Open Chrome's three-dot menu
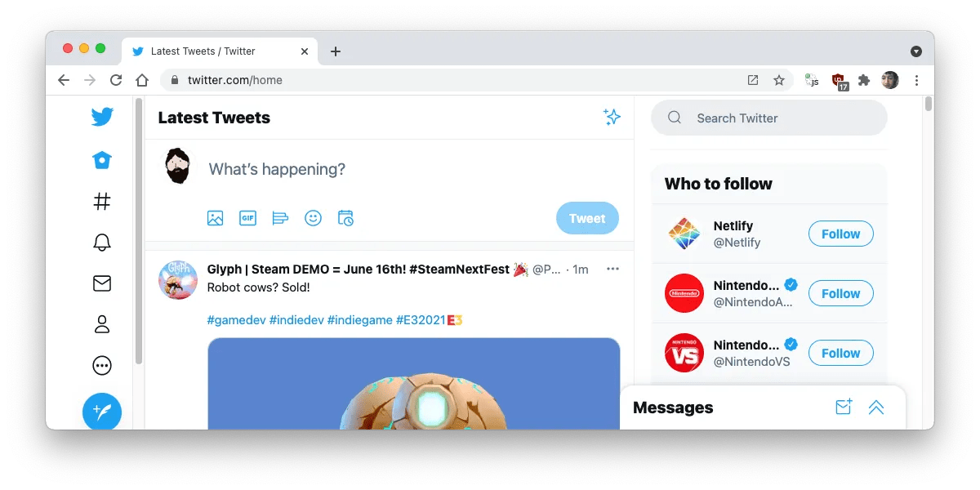This screenshot has height=490, width=980. point(916,80)
